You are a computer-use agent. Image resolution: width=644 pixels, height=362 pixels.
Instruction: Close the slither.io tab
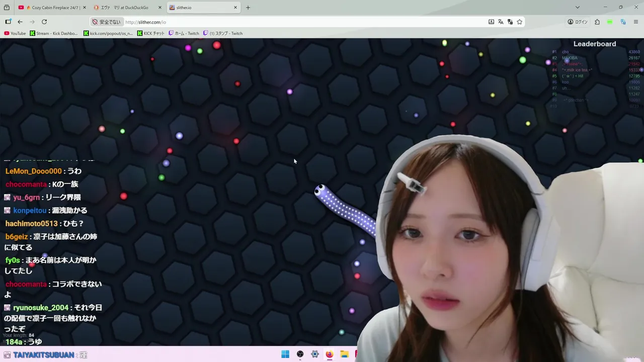pyautogui.click(x=235, y=8)
